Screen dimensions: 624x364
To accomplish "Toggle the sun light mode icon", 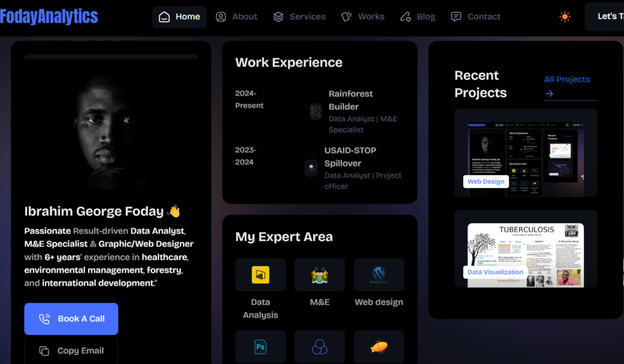I will pos(565,16).
